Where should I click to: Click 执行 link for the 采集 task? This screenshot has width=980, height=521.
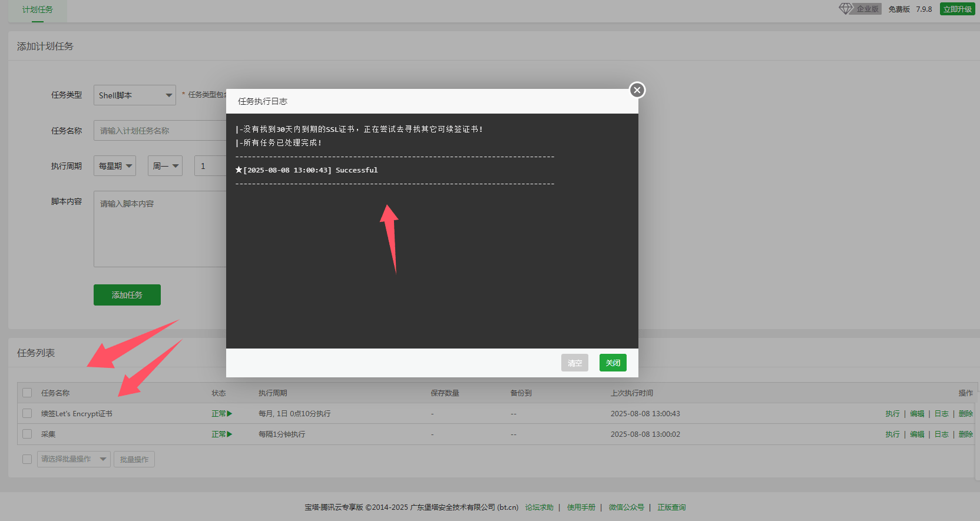(x=892, y=434)
